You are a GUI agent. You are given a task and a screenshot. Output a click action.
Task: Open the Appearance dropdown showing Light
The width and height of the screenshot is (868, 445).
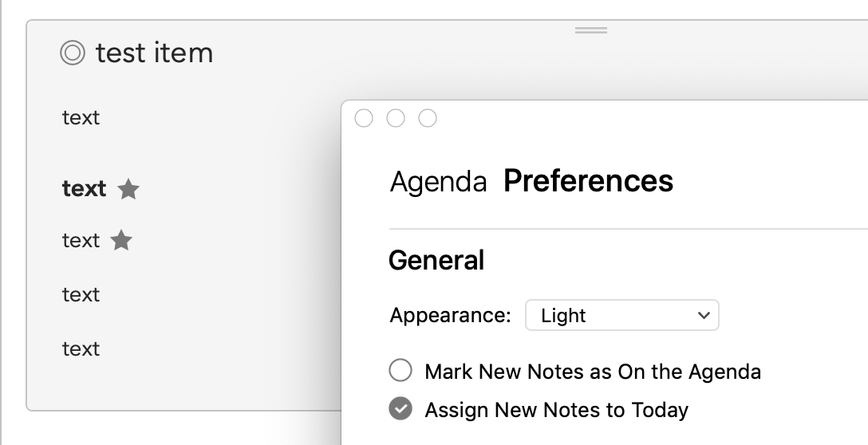[x=622, y=315]
